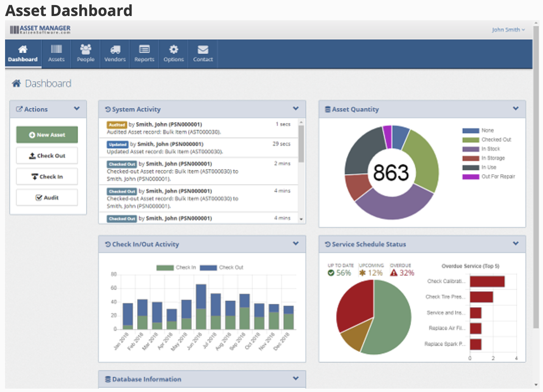
Task: Collapse the Service Schedule Status panel
Action: [x=516, y=244]
